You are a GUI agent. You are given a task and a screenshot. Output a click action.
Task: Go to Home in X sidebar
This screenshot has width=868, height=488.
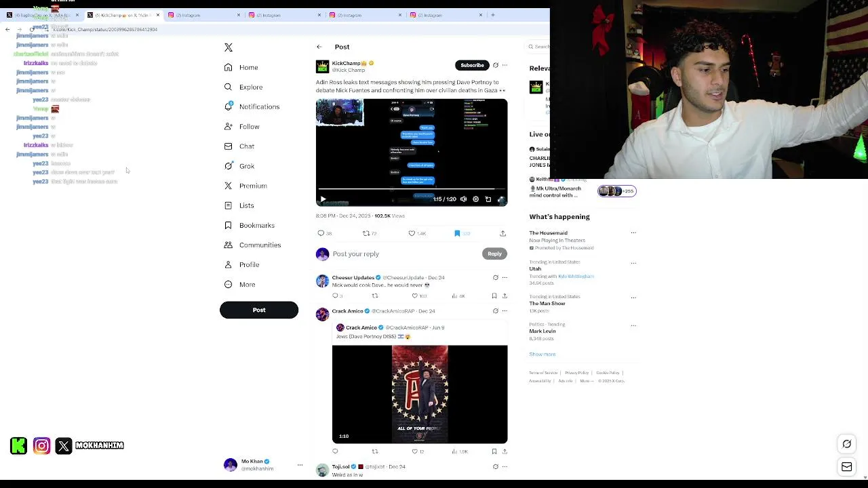click(241, 67)
